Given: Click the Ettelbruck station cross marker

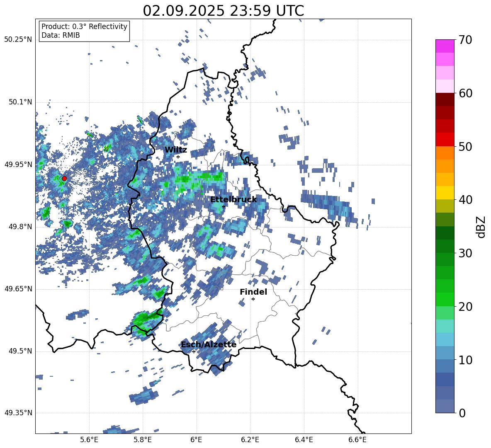Looking at the screenshot, I should click(x=224, y=206).
